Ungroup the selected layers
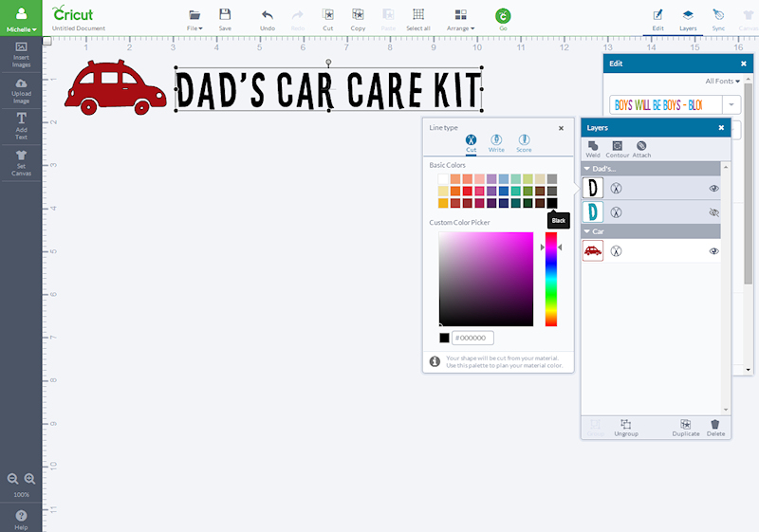 point(626,428)
